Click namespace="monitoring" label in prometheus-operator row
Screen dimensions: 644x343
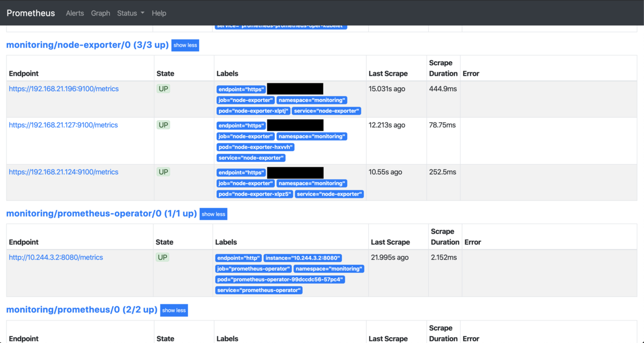click(x=329, y=269)
